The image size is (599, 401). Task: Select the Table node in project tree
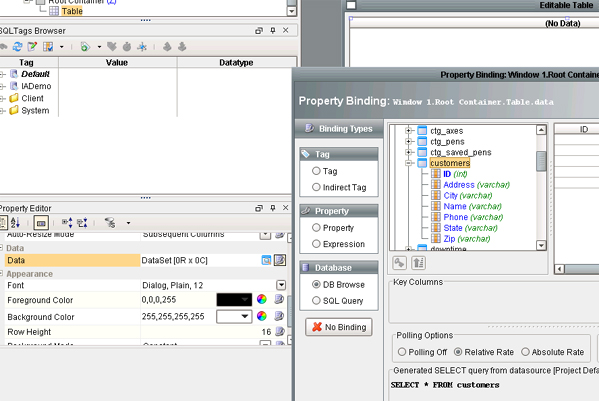pyautogui.click(x=72, y=11)
